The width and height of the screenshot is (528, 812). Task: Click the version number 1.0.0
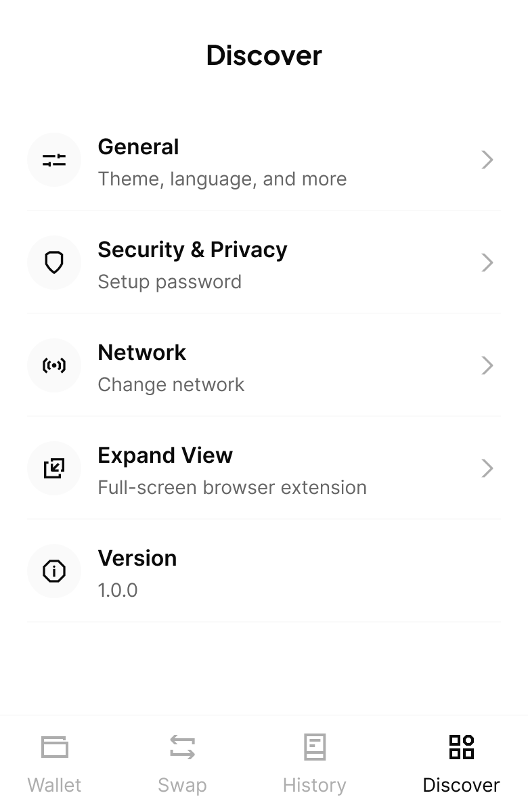[118, 590]
